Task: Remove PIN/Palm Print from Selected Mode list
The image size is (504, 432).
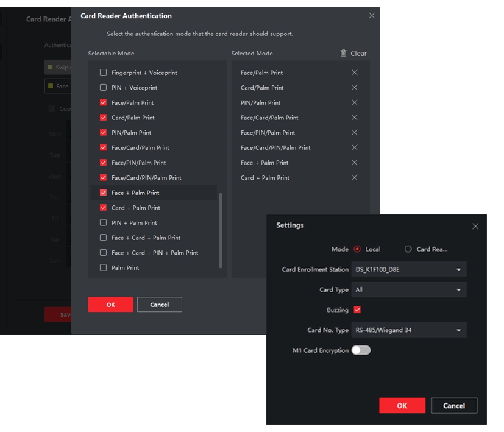Action: coord(354,103)
